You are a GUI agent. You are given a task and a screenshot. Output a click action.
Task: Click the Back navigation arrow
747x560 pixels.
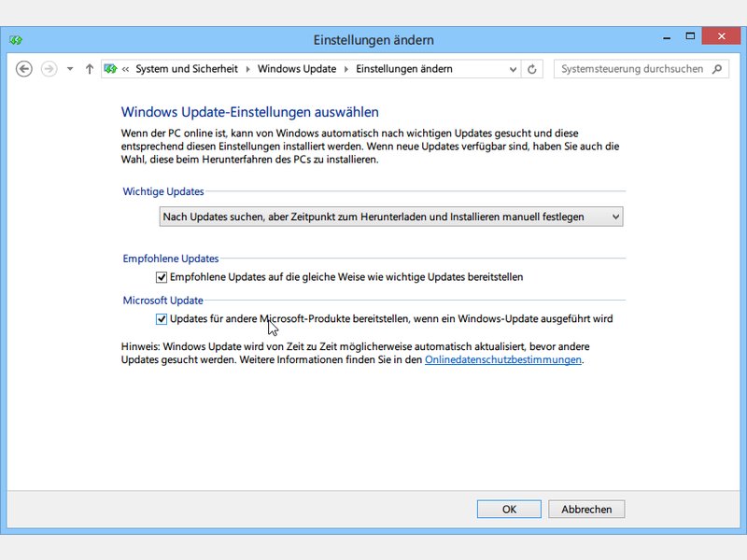pyautogui.click(x=24, y=69)
